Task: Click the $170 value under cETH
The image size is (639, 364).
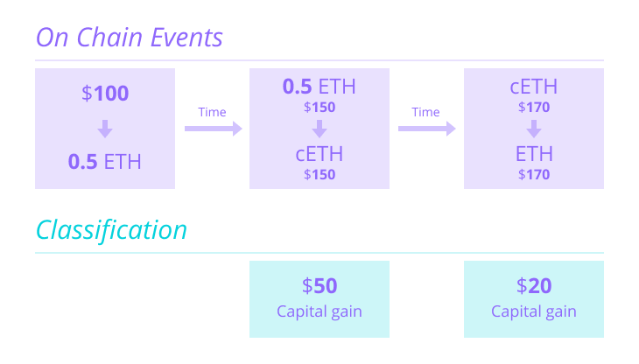Action: [x=534, y=108]
